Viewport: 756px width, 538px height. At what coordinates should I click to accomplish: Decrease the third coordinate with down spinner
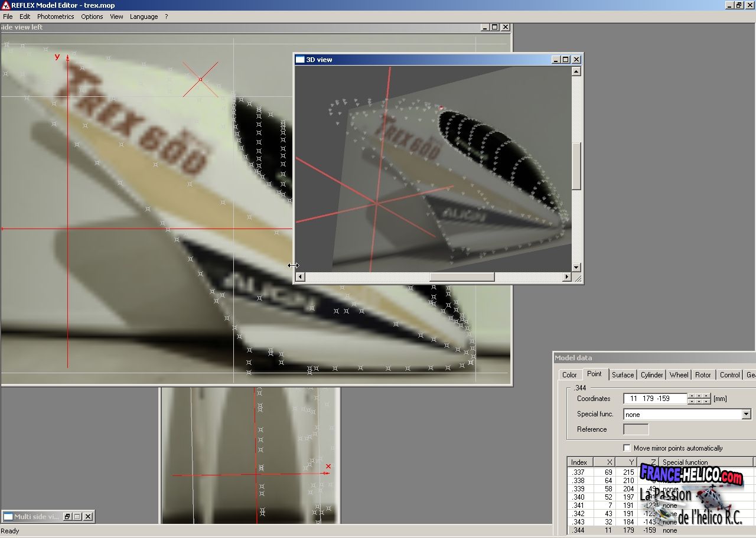pyautogui.click(x=706, y=402)
